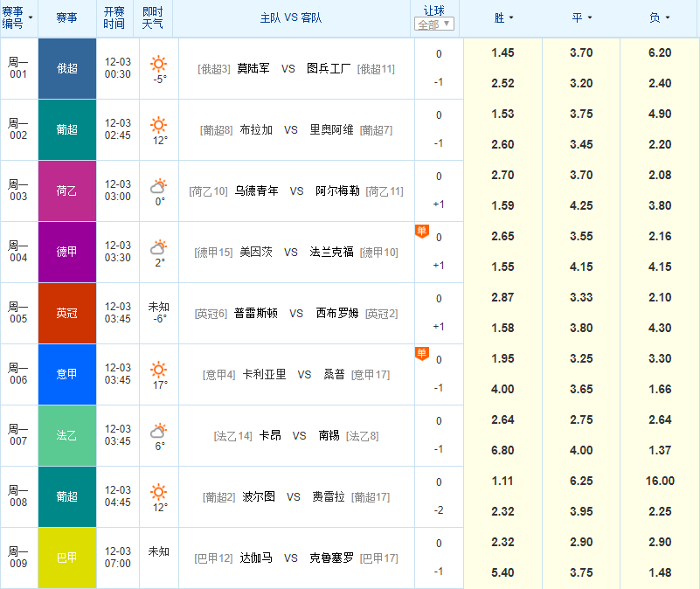Pick lose odds 6.20 for match 001
This screenshot has width=700, height=589.
(x=660, y=52)
